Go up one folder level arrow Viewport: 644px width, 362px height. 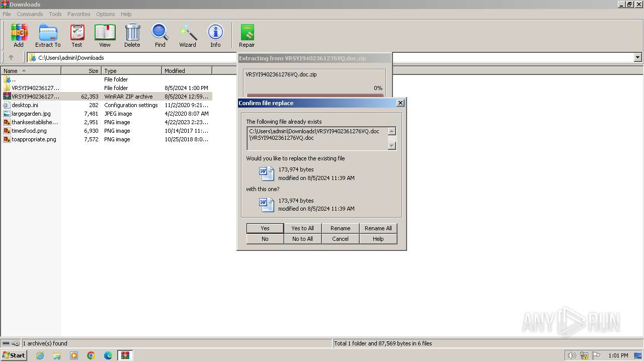(x=11, y=58)
